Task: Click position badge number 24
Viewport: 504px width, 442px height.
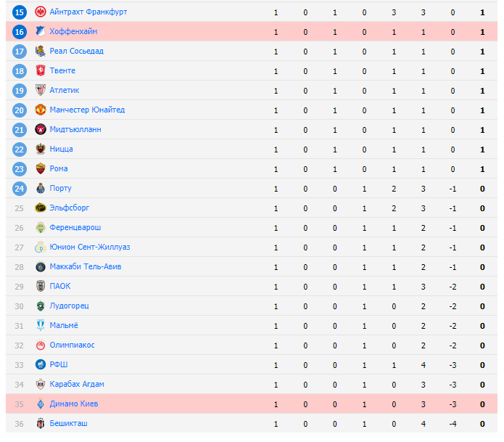Action: [20, 189]
